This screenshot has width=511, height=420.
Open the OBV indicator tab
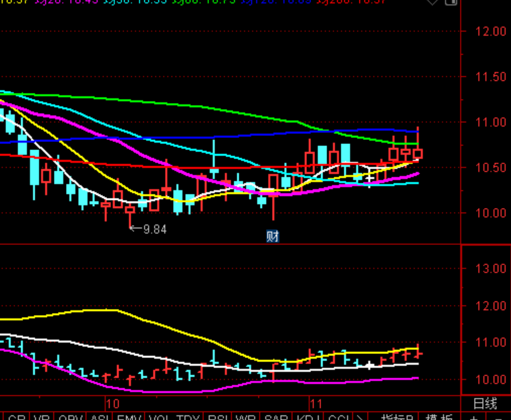70,417
